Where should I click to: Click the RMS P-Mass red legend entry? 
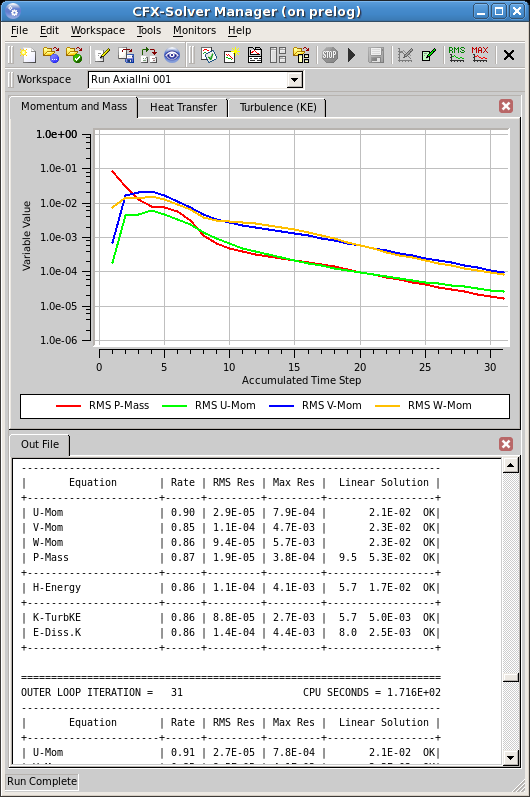(102, 406)
